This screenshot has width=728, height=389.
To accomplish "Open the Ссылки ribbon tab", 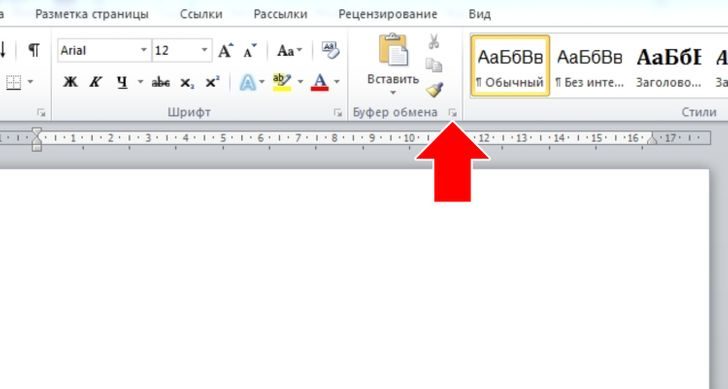I will pyautogui.click(x=201, y=14).
